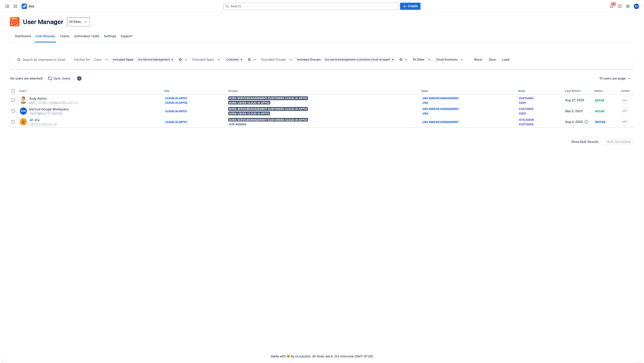Open the All Sites dropdown beside User Manager
Viewport: 644px width, 363px height.
79,22
